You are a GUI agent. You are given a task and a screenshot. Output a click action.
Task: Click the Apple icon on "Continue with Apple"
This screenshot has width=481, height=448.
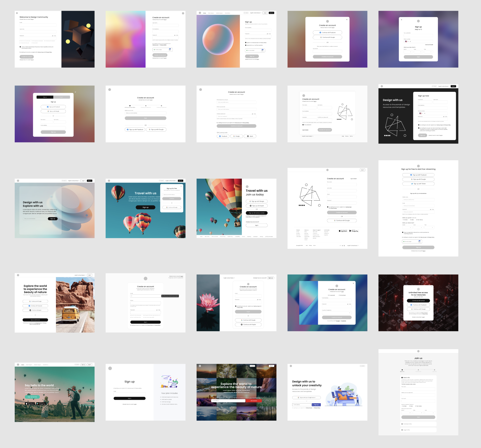[242, 324]
